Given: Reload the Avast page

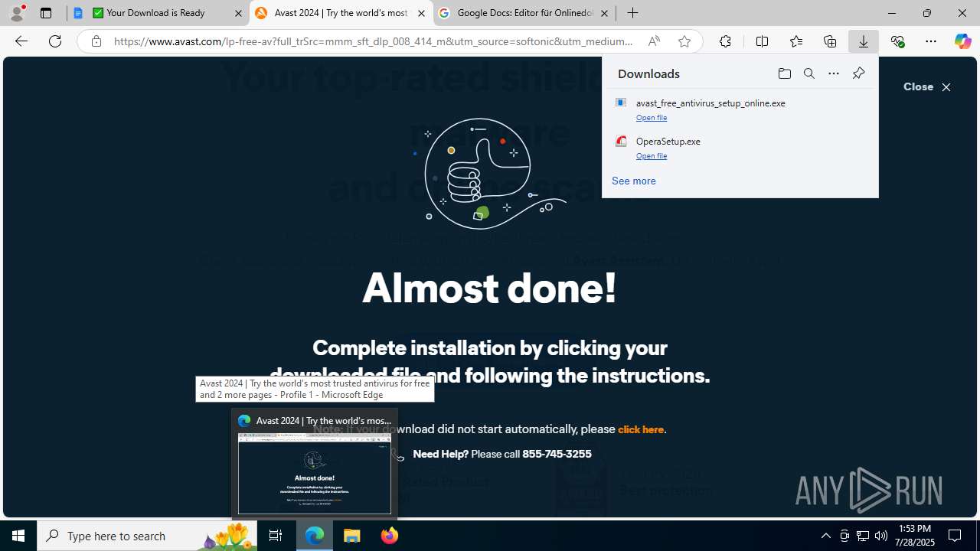Looking at the screenshot, I should (55, 41).
